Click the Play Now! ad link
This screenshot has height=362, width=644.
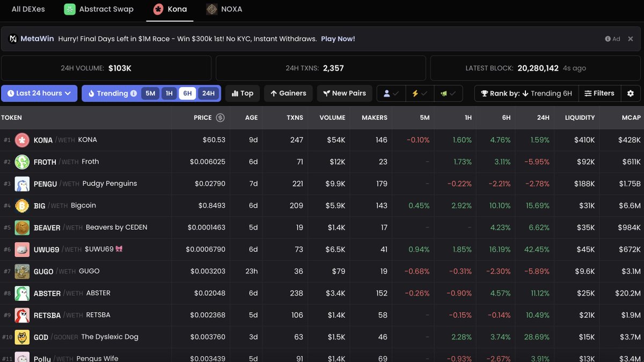pos(338,39)
